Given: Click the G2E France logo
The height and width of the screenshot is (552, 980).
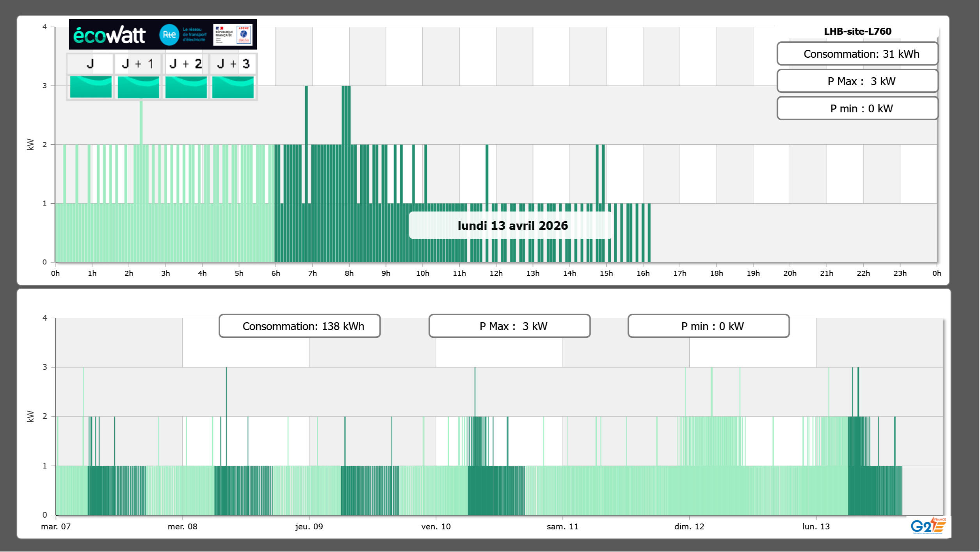Looking at the screenshot, I should click(928, 526).
